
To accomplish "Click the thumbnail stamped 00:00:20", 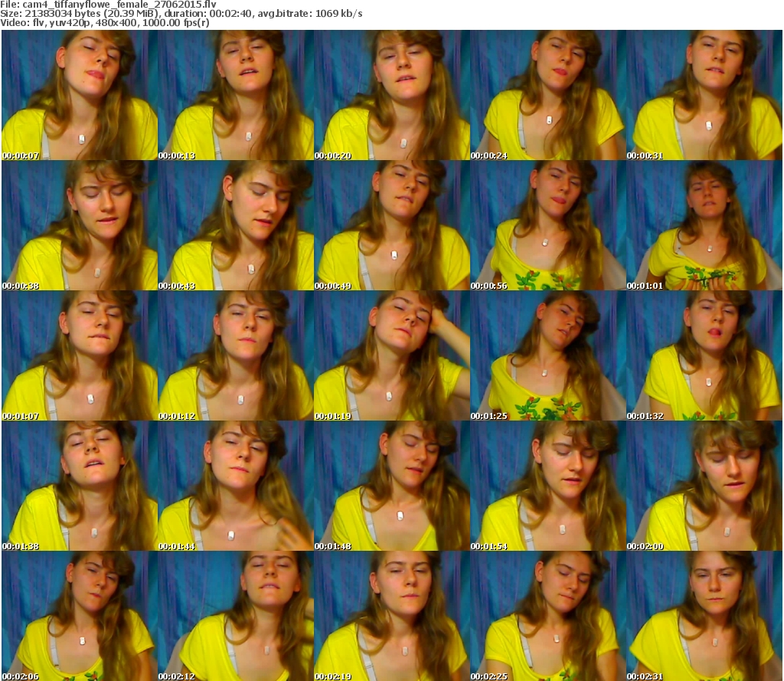I will click(391, 95).
